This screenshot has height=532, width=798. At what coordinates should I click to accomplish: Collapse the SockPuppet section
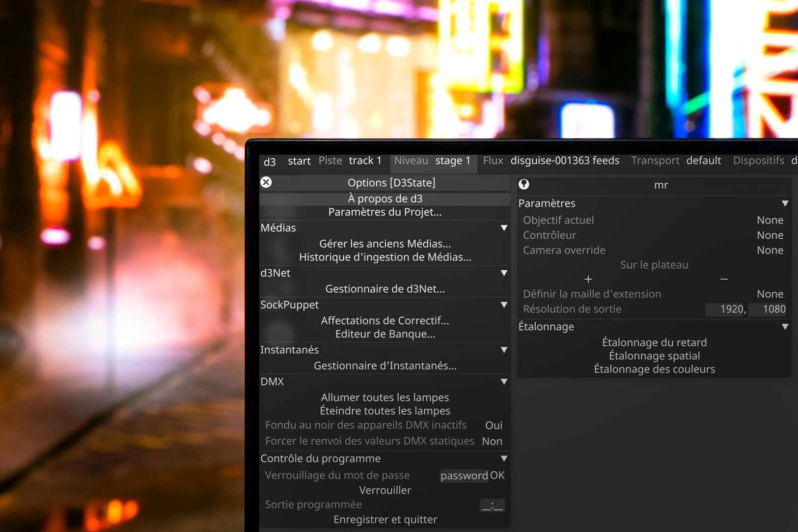pos(504,305)
